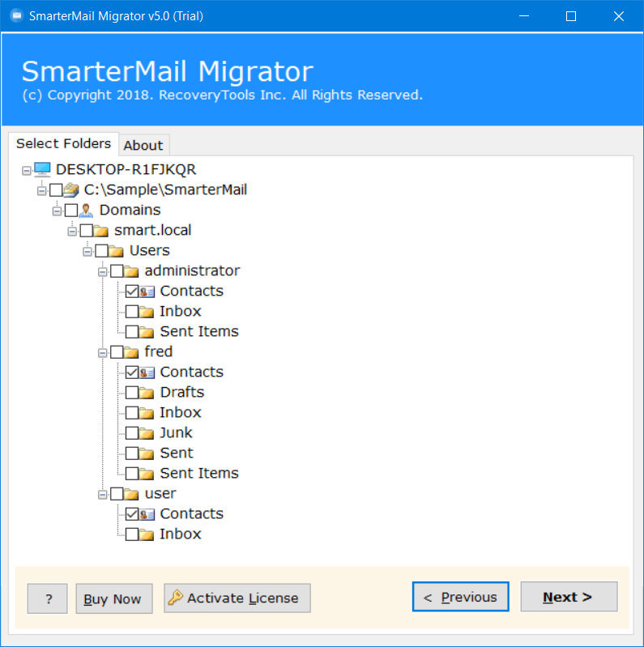The height and width of the screenshot is (647, 644).
Task: Click the Domains user icon
Action: coord(87,211)
